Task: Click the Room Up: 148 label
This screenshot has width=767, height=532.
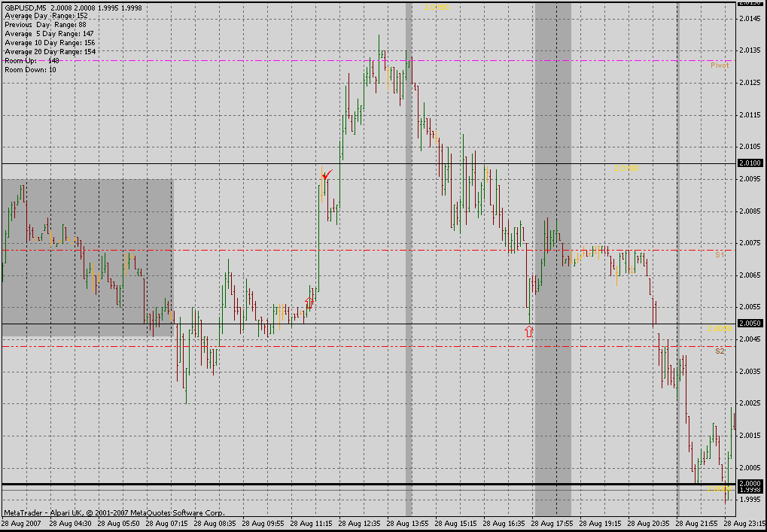Action: pos(32,61)
